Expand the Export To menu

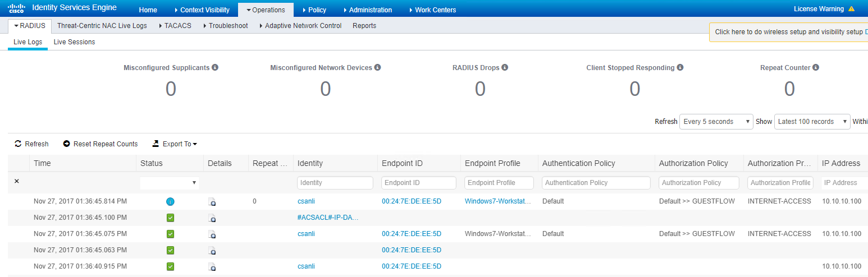(180, 144)
